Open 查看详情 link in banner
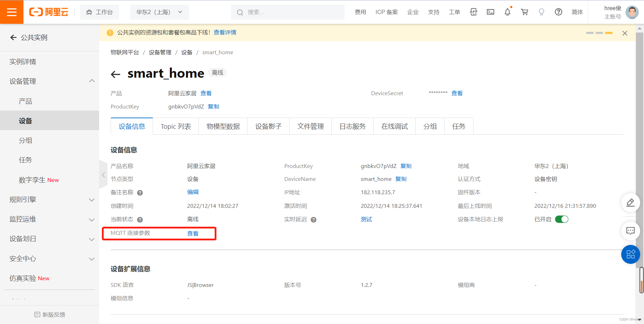Screen dimensions: 644x324 pyautogui.click(x=225, y=32)
